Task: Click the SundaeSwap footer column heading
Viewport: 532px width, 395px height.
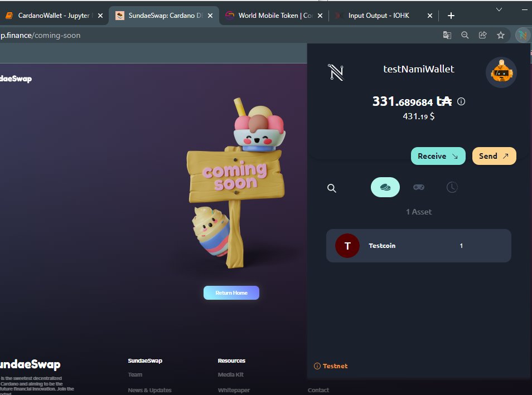Action: pos(145,361)
